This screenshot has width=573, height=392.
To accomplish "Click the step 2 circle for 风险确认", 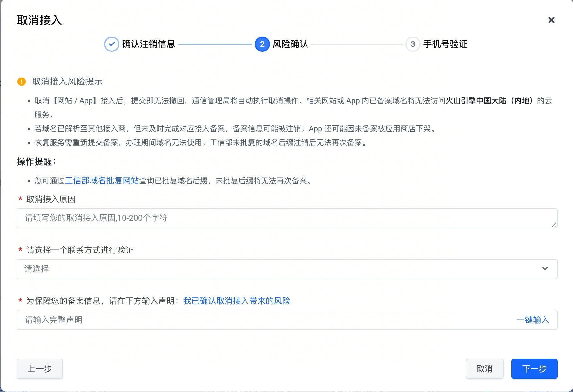I will point(262,44).
